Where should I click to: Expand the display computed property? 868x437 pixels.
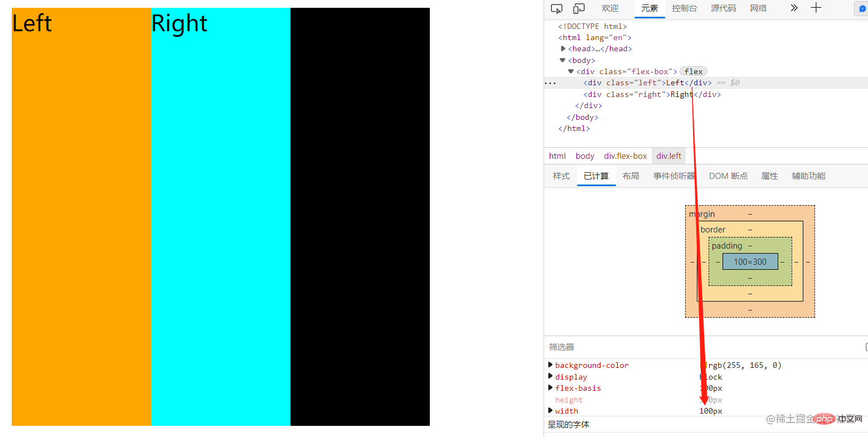[x=551, y=377]
